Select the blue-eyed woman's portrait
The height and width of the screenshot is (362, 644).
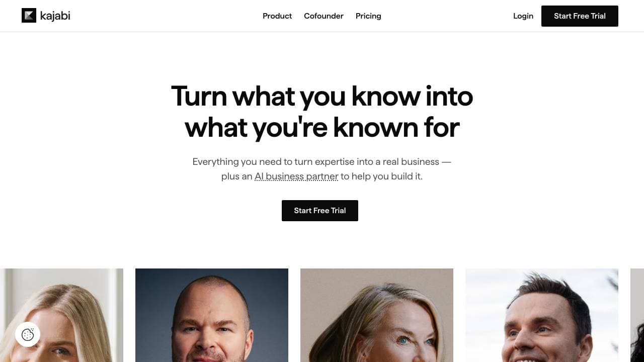coord(377,315)
